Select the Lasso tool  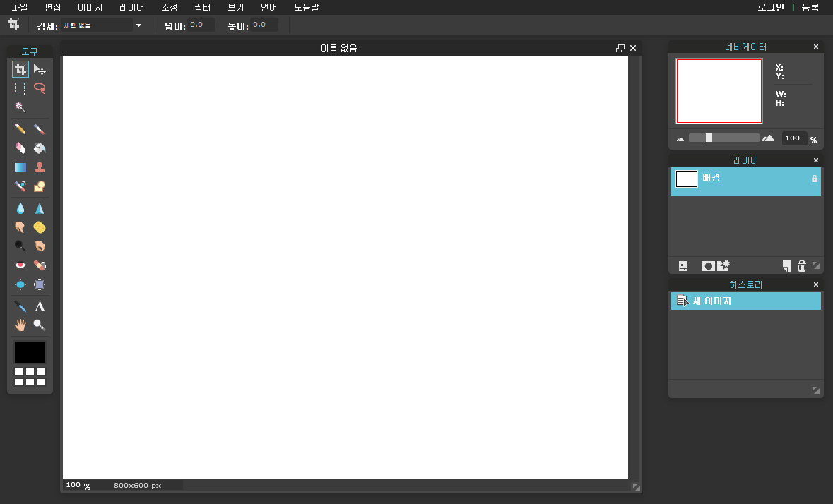(x=40, y=88)
